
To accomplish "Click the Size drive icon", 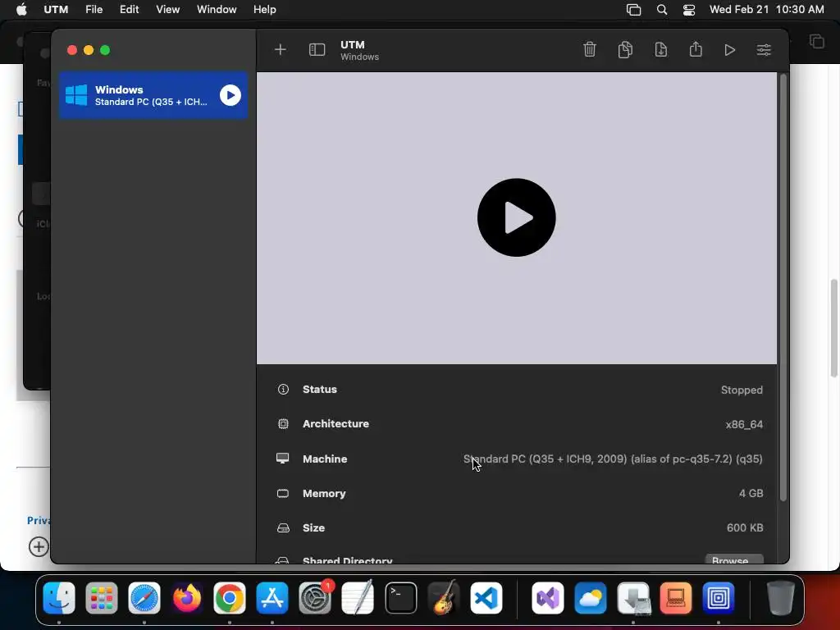I will (x=283, y=528).
